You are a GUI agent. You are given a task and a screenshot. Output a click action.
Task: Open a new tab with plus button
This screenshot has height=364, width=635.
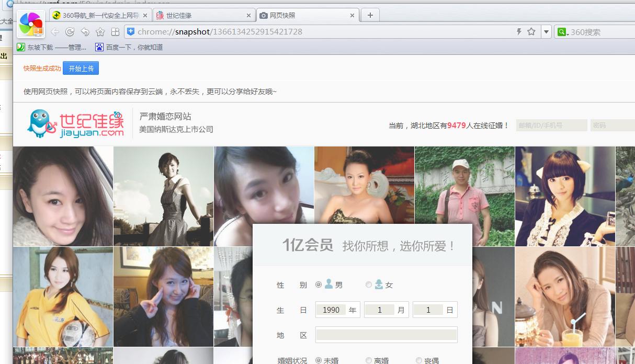[370, 15]
